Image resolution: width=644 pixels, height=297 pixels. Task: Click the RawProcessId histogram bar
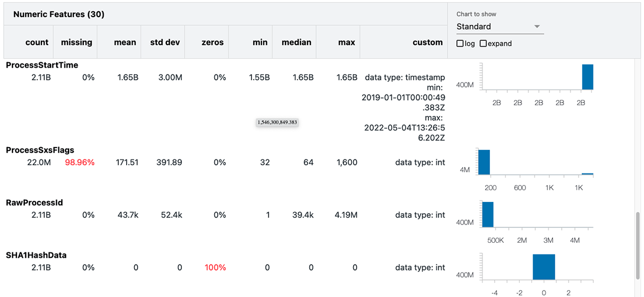[x=487, y=214]
